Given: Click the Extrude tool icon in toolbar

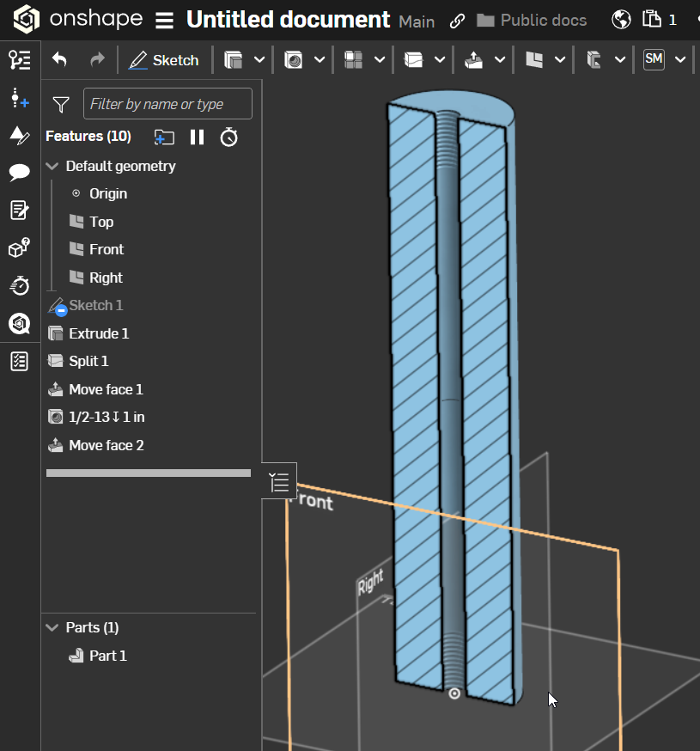Looking at the screenshot, I should coord(233,60).
